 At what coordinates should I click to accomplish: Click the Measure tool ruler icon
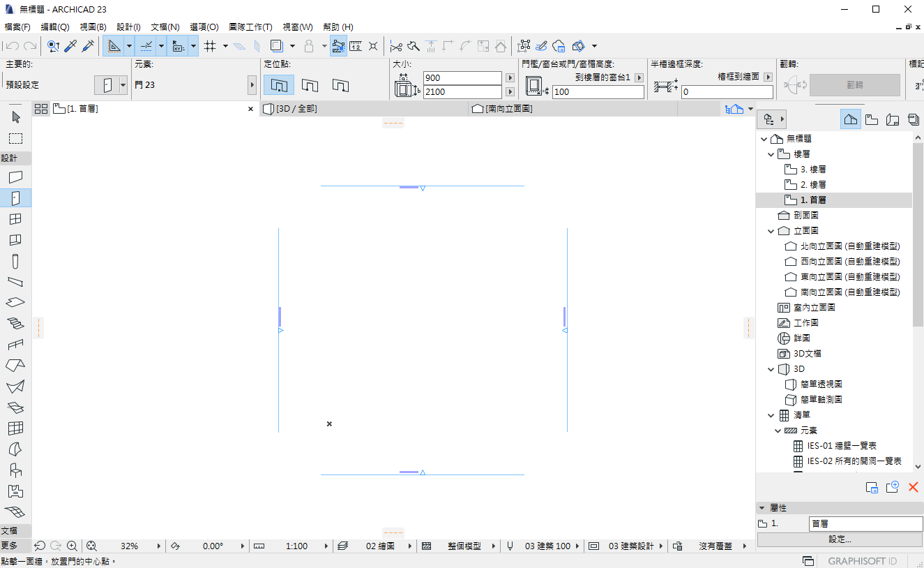pyautogui.click(x=356, y=46)
